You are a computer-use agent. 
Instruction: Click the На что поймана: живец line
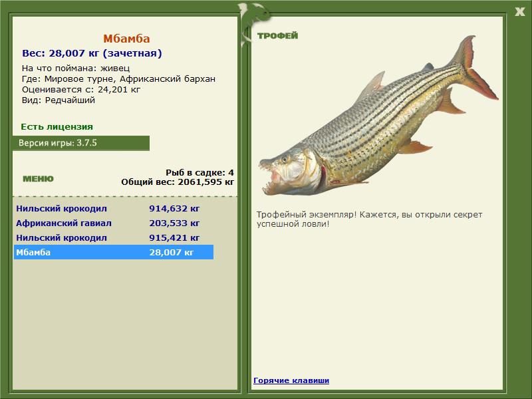coord(76,68)
